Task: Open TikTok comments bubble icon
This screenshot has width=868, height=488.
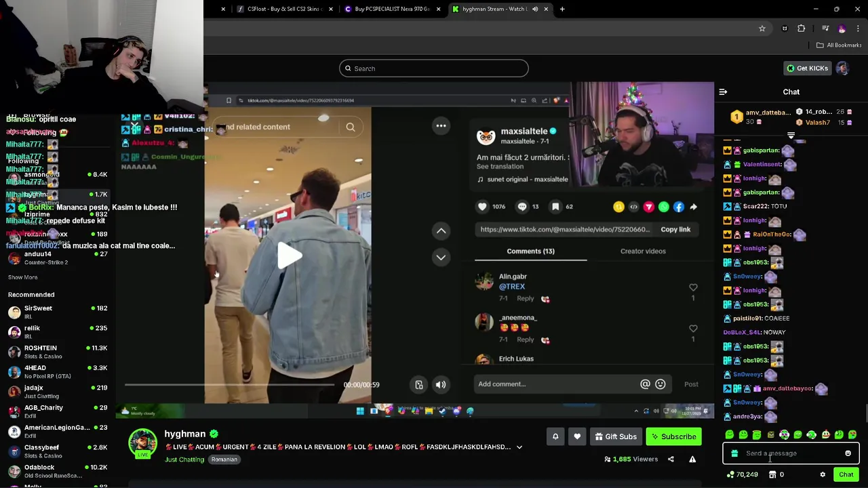Action: click(x=522, y=207)
